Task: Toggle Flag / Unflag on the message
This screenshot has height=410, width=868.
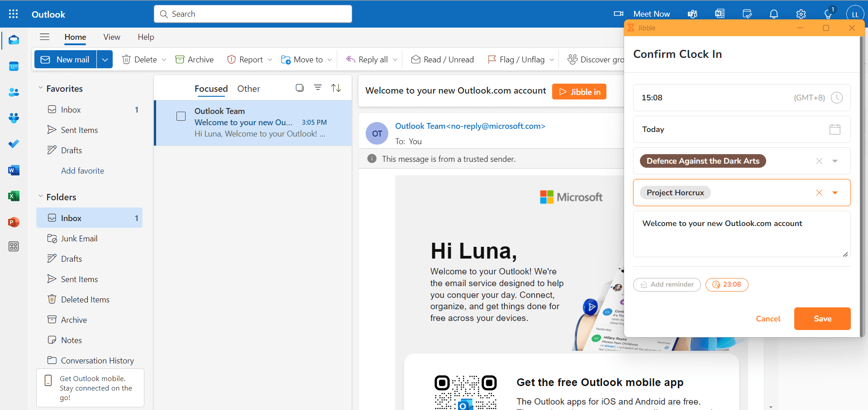Action: tap(517, 60)
